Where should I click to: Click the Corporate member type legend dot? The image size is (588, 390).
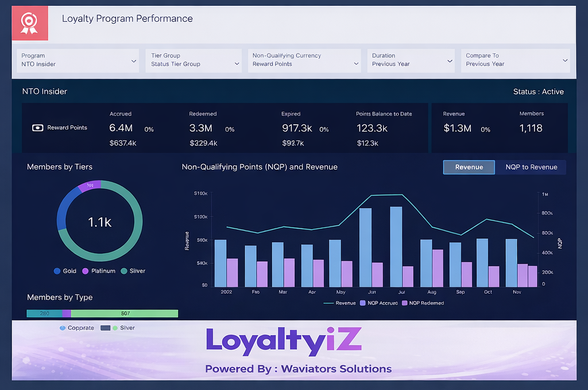click(x=63, y=328)
